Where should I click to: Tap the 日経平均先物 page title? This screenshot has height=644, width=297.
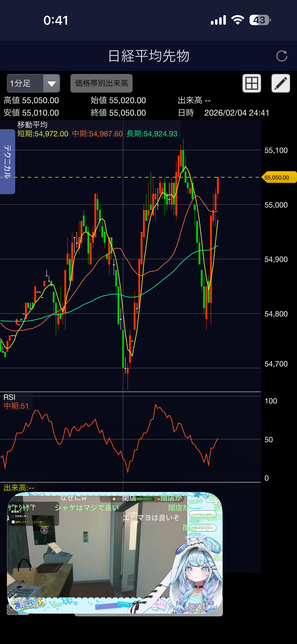pos(148,56)
